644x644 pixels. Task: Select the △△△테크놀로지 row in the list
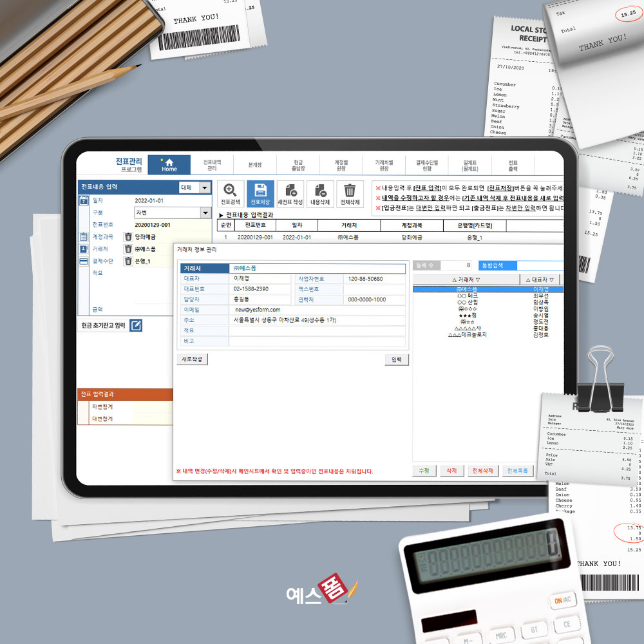(488, 335)
